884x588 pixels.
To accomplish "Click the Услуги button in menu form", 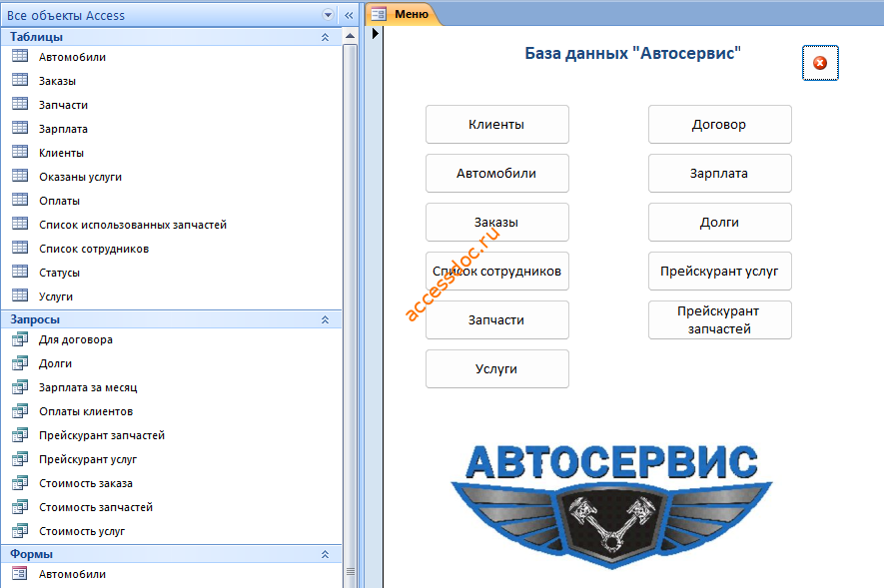I will (x=497, y=369).
